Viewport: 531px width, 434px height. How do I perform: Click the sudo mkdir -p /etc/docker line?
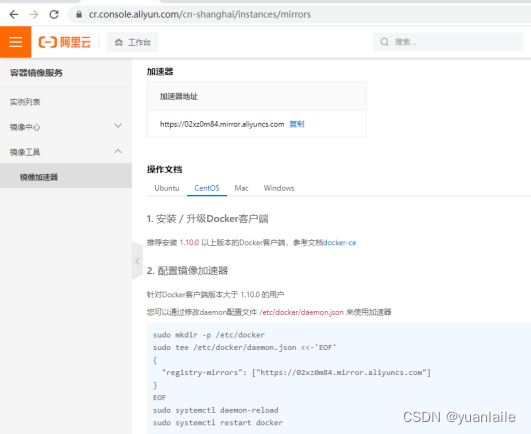coord(209,335)
